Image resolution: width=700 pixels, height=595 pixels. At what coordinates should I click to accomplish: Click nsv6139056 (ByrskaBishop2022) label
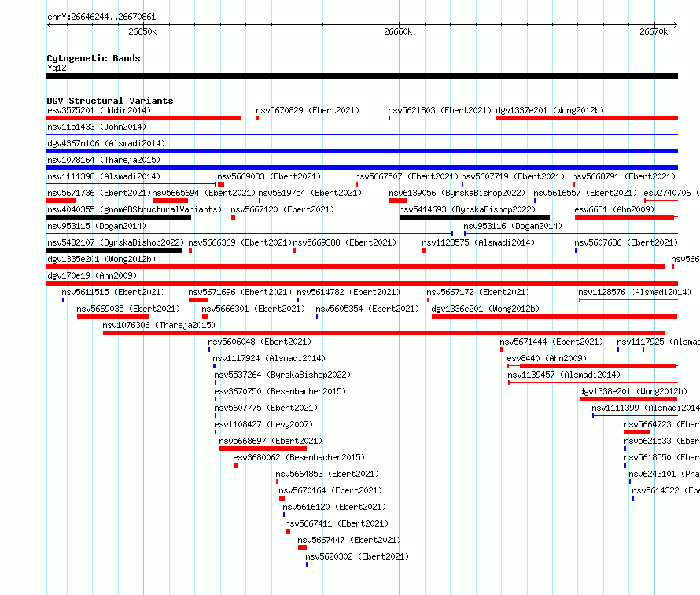pyautogui.click(x=457, y=193)
